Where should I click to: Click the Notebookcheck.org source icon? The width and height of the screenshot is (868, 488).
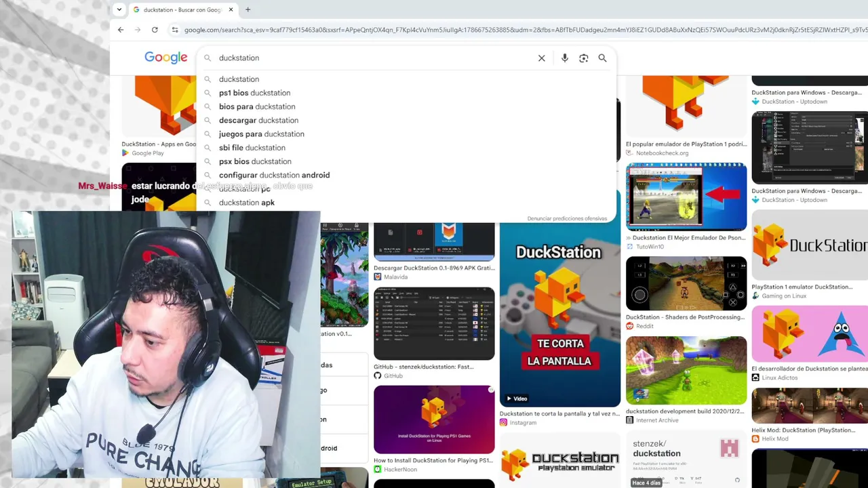click(629, 153)
